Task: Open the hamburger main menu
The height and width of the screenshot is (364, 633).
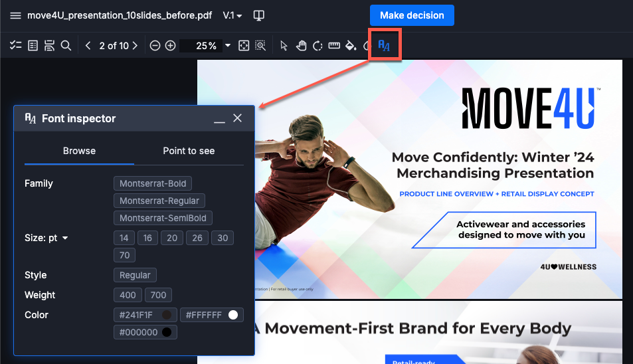Action: click(x=15, y=15)
